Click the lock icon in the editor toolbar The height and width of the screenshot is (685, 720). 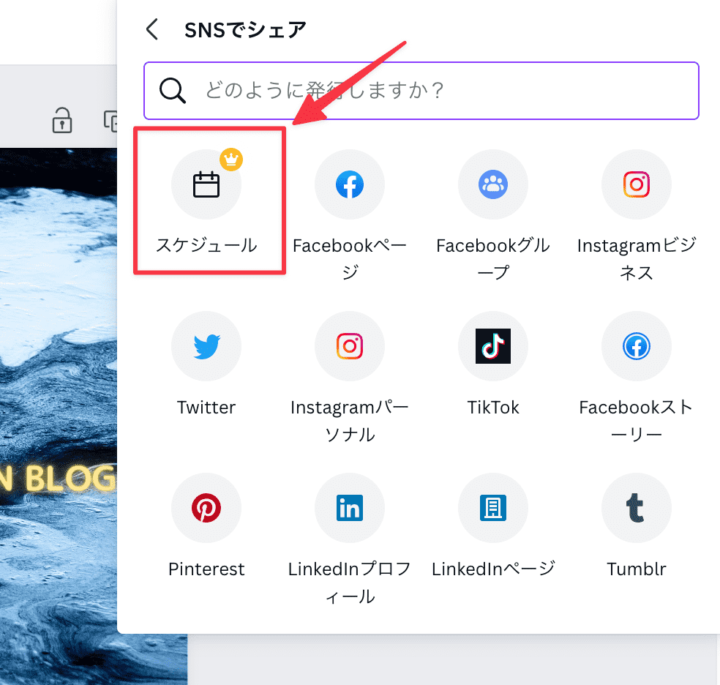[x=62, y=120]
